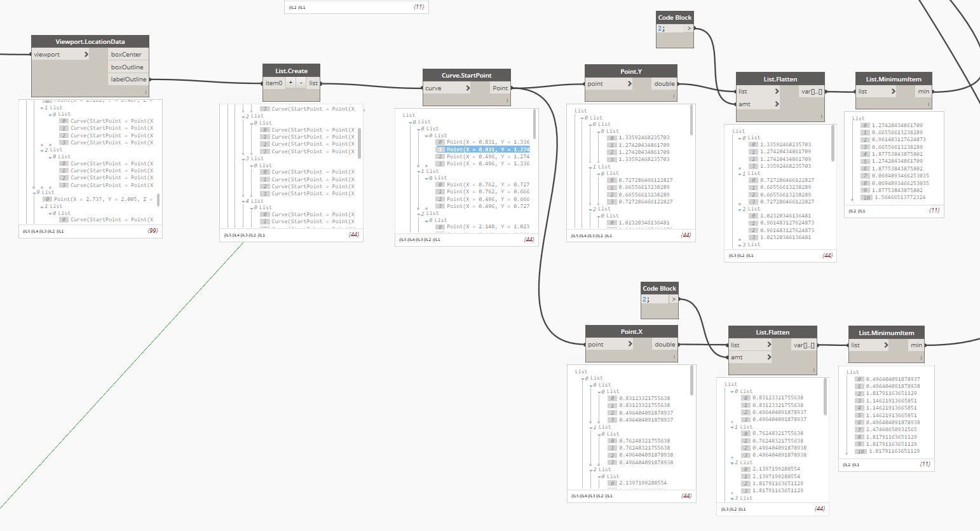Click '{44}' item count in Curve.StartPoint preview
This screenshot has height=531, width=980.
(529, 239)
